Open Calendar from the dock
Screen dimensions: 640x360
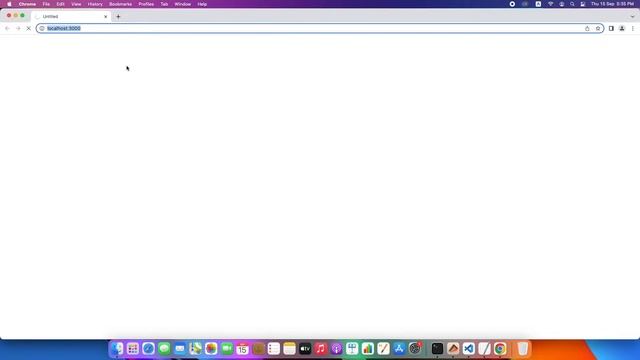(x=242, y=349)
